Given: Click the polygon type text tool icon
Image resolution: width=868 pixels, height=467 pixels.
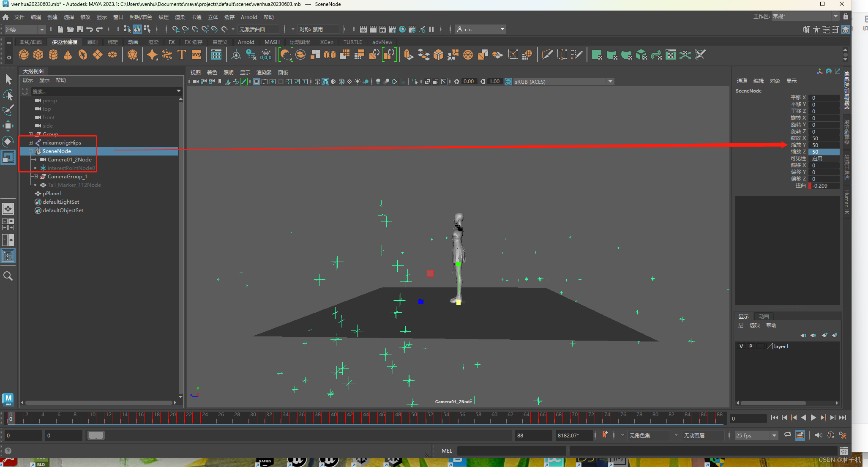Looking at the screenshot, I should tap(182, 55).
